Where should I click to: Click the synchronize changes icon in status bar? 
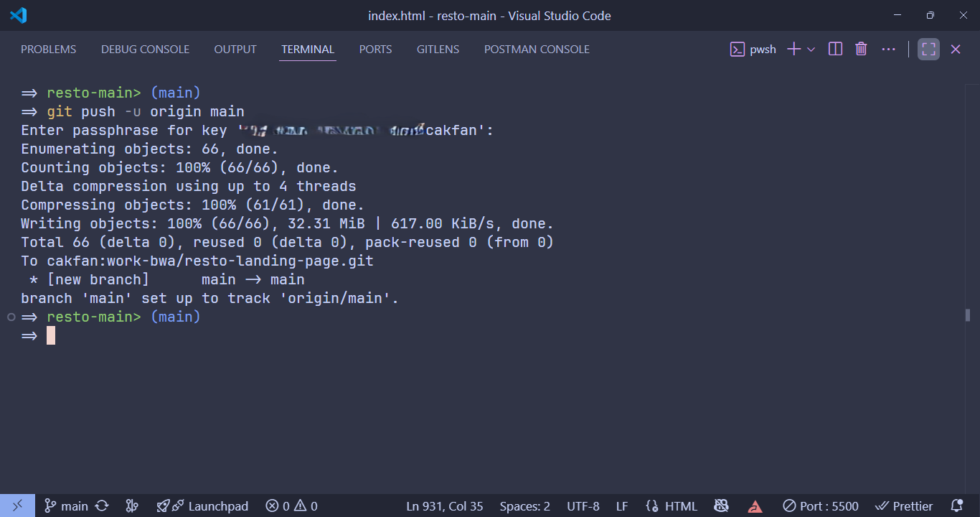tap(103, 506)
